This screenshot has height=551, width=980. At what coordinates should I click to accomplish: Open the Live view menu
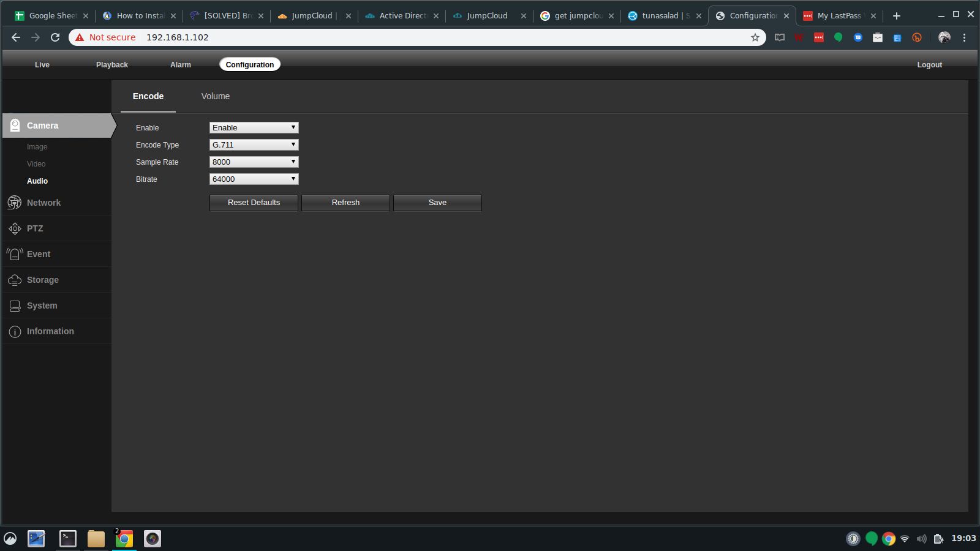tap(42, 65)
